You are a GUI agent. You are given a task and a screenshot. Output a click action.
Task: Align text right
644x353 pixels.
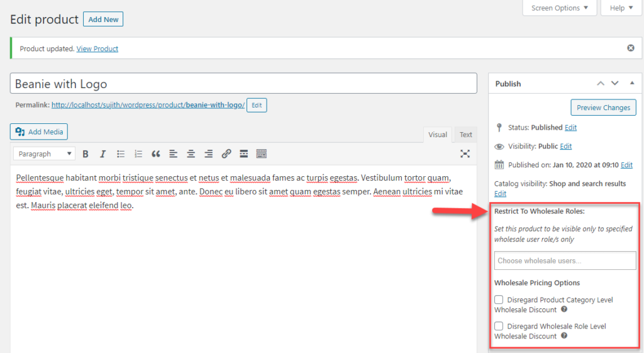209,154
